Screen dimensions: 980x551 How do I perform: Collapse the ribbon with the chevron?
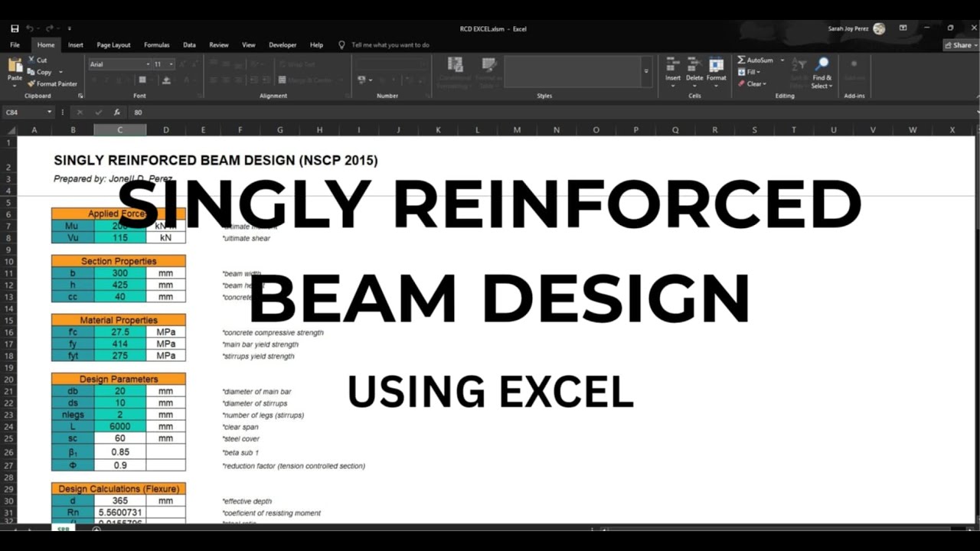click(x=976, y=96)
